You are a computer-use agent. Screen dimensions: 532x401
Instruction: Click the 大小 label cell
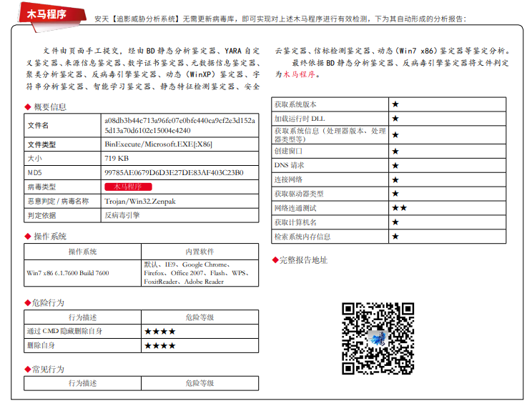(62, 159)
